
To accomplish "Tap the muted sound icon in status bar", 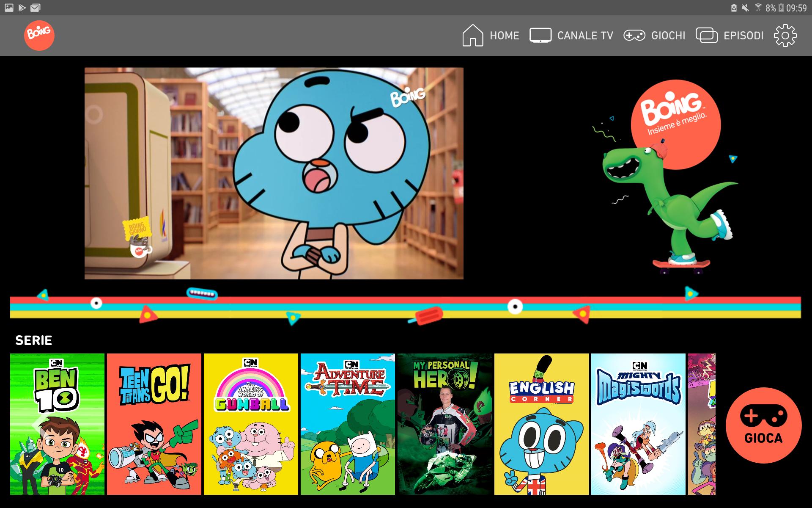I will [745, 8].
